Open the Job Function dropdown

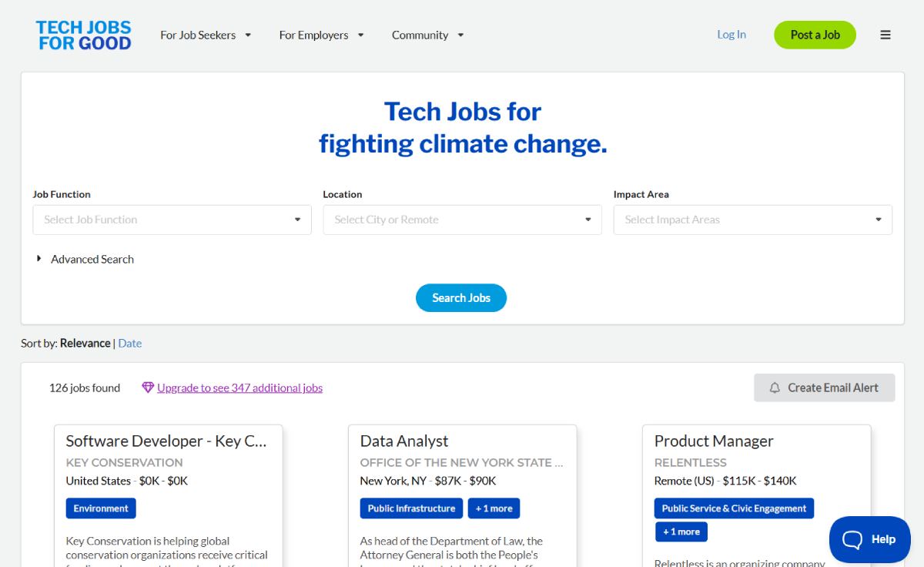(x=172, y=220)
